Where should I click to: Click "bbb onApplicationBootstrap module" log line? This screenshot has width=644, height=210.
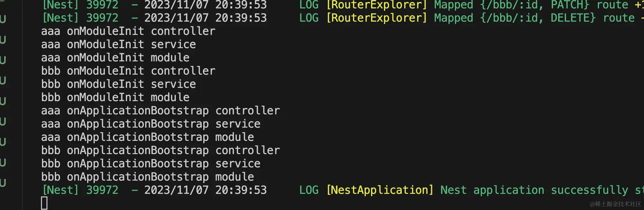[x=147, y=177]
